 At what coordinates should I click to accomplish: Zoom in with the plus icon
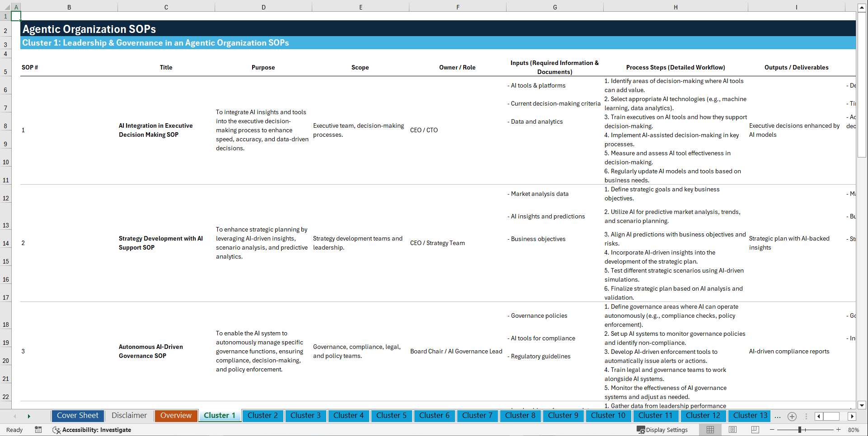click(838, 430)
